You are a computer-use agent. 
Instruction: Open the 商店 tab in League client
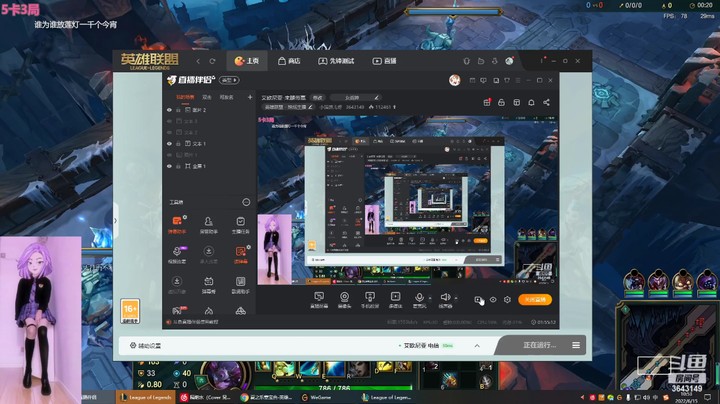click(289, 61)
